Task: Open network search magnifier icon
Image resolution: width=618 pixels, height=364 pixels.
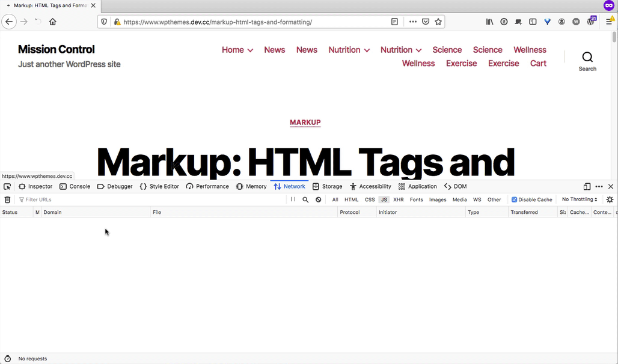Action: [x=305, y=199]
